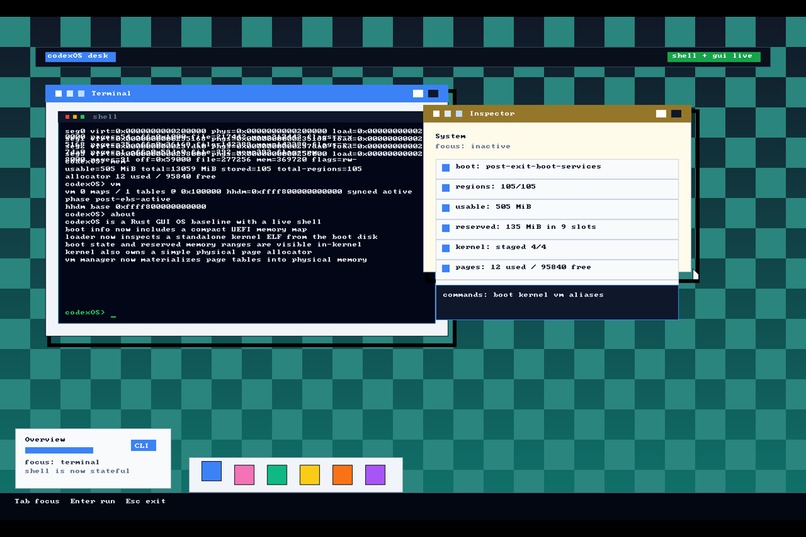Click the dark square button in Inspector title bar

click(676, 114)
